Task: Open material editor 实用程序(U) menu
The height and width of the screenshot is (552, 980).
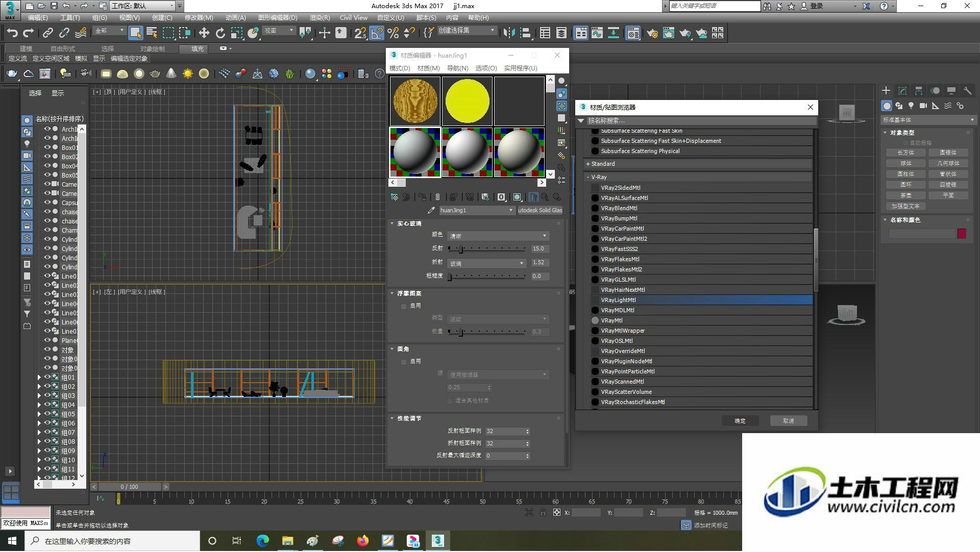Action: tap(521, 68)
